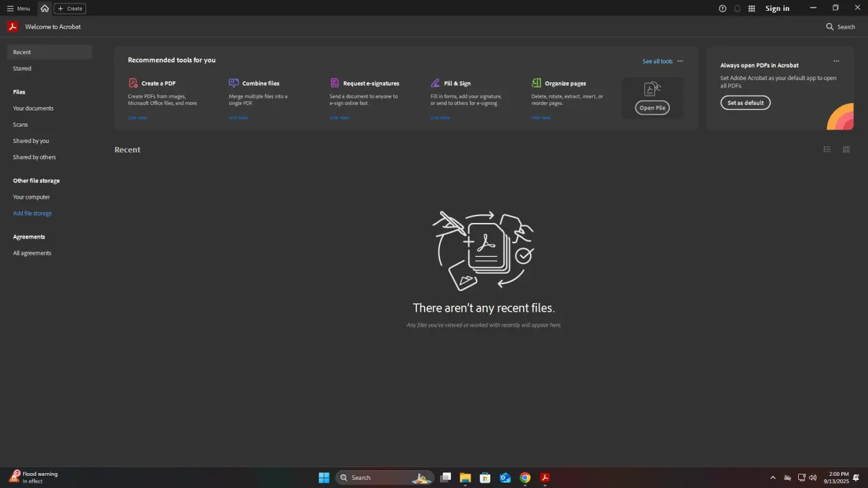Click the Search magnifier in Acrobat header

point(830,26)
